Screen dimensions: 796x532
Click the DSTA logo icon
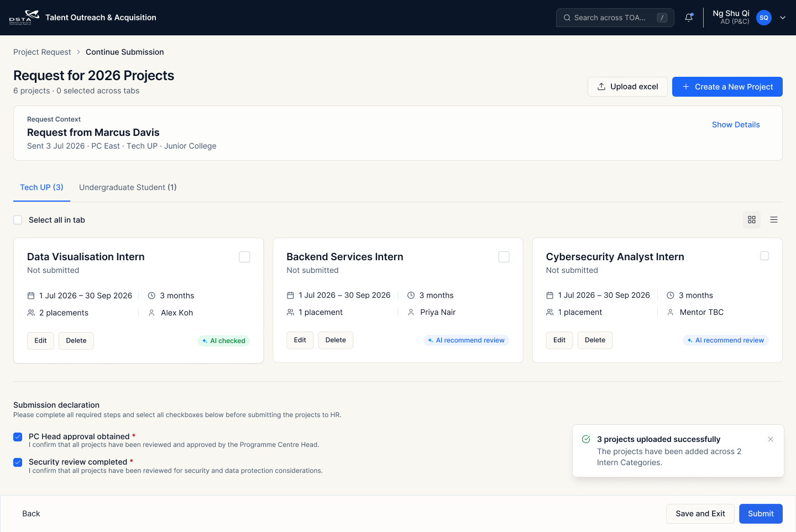coord(24,18)
